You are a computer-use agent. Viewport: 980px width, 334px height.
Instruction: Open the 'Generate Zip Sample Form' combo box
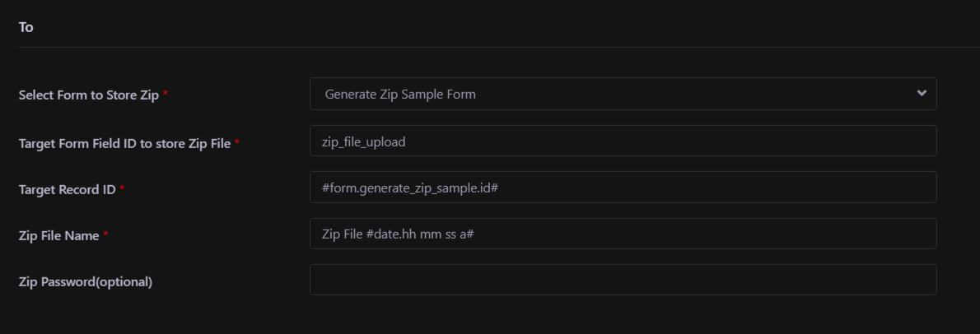[x=623, y=94]
